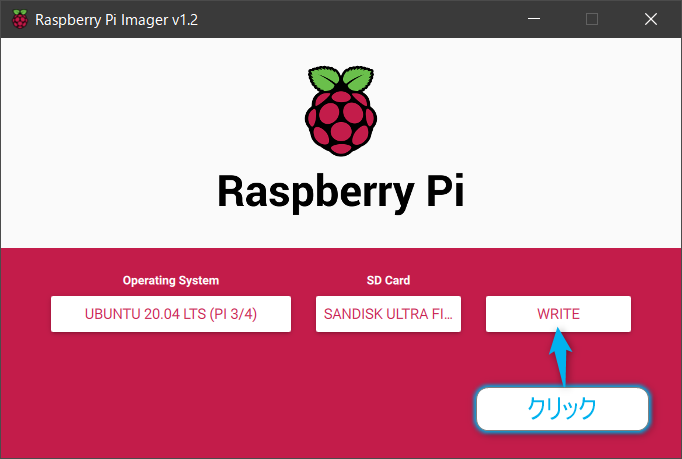Click the 'SD Card' label
The height and width of the screenshot is (459, 682).
tap(388, 281)
